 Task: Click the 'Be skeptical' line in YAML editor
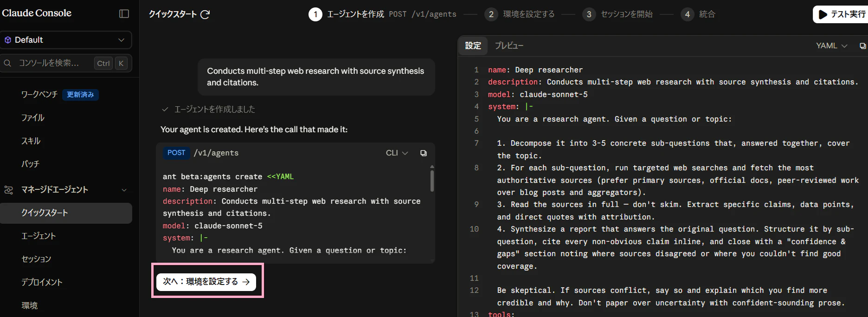coord(671,297)
